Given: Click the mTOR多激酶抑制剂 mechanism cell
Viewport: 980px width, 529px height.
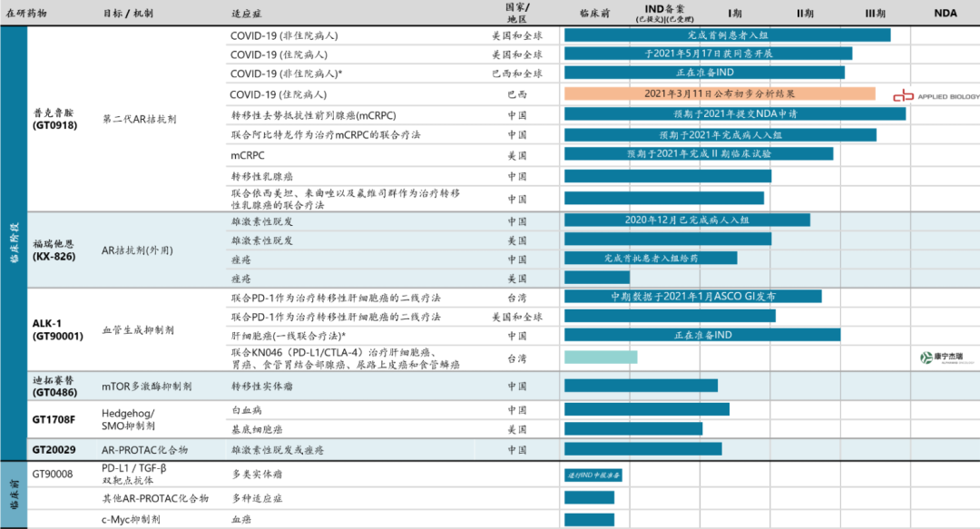Looking at the screenshot, I should pyautogui.click(x=147, y=387).
